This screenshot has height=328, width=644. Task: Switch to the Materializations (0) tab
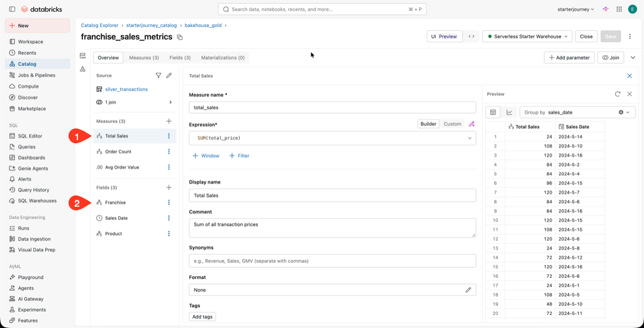(223, 58)
